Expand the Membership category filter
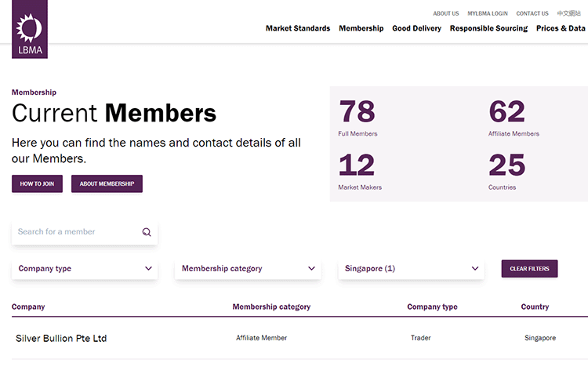The height and width of the screenshot is (392, 588). coord(248,269)
